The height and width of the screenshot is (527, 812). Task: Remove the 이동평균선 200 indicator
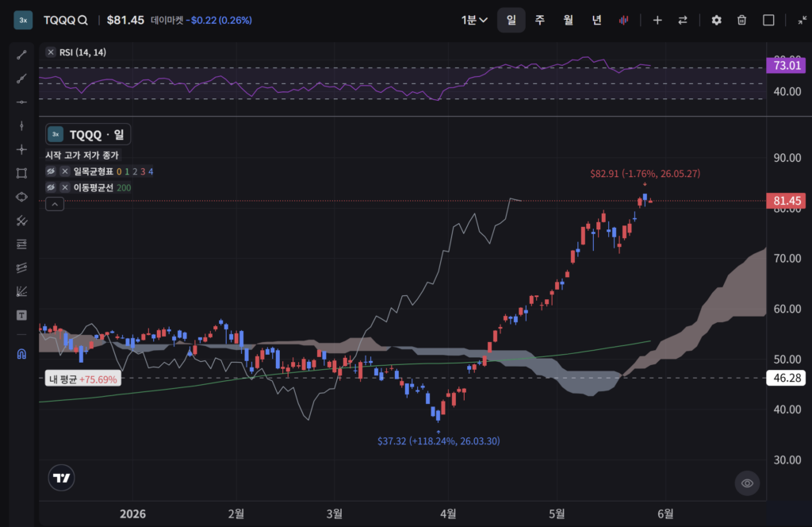point(65,187)
